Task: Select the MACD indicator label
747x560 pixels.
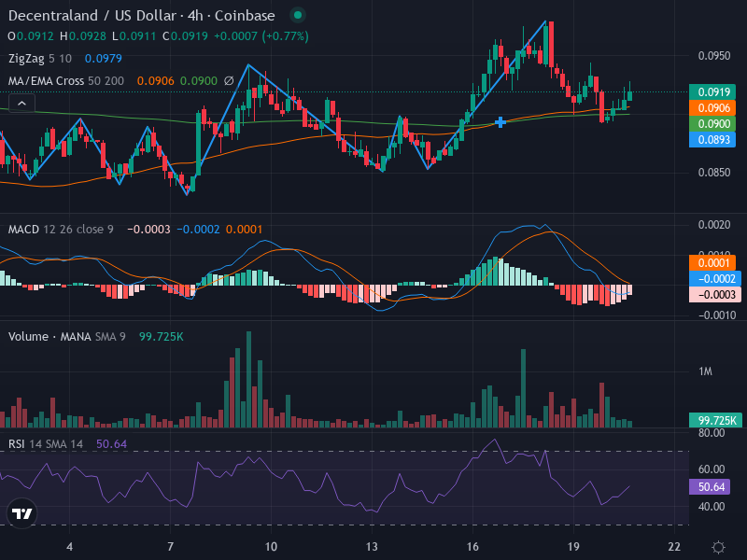Action: point(24,230)
